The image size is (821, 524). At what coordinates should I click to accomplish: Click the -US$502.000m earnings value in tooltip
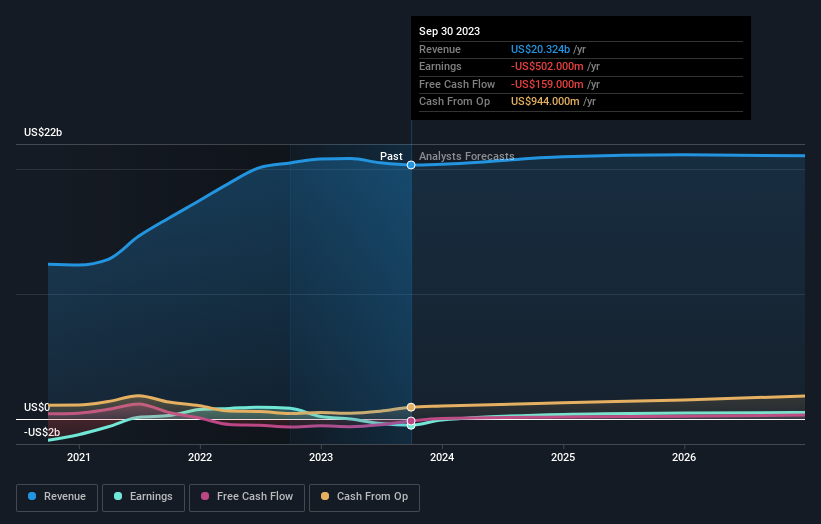pos(547,66)
